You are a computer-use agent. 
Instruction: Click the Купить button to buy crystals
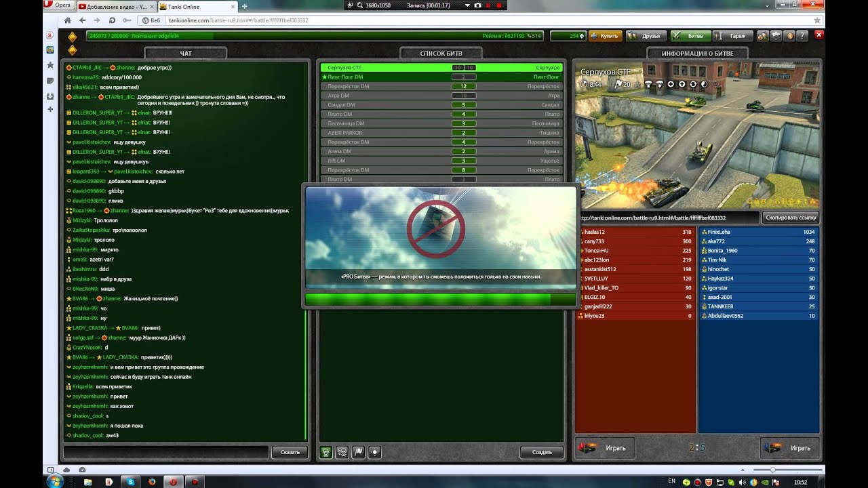coord(605,35)
